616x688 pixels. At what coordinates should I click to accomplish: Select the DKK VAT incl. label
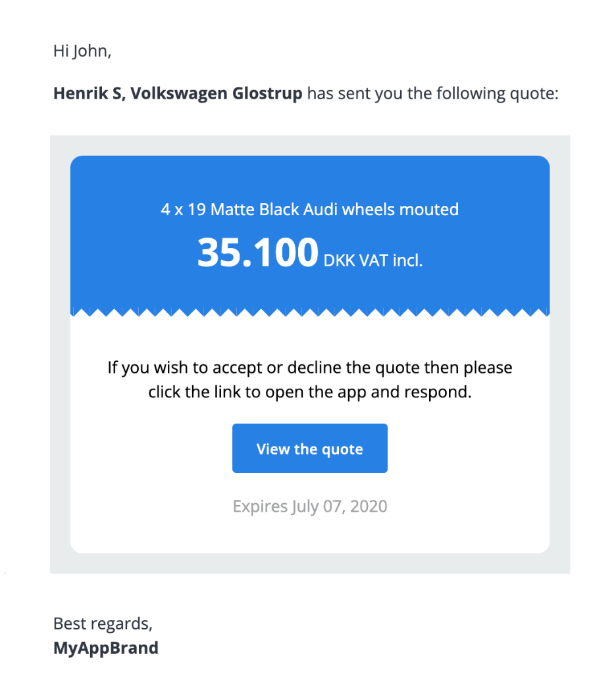pos(372,260)
